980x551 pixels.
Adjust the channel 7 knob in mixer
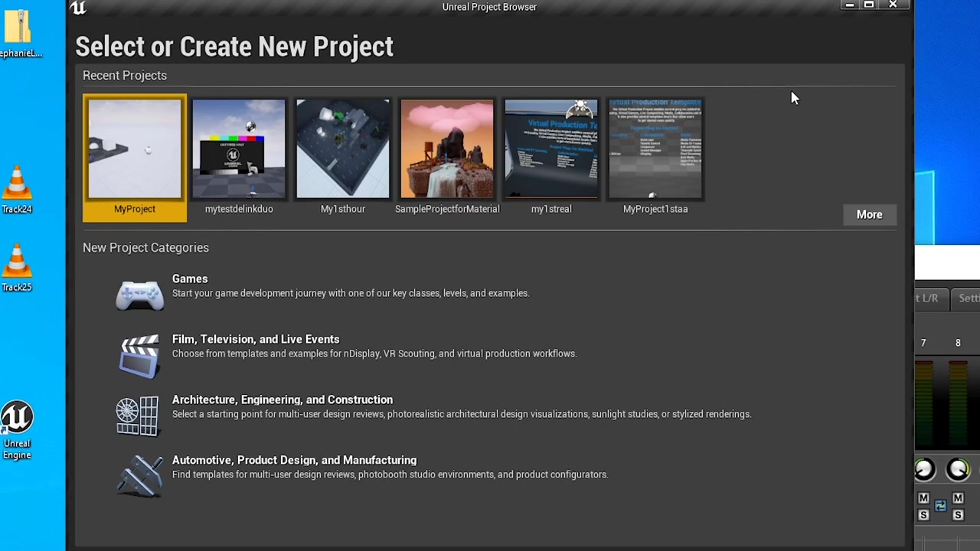coord(924,469)
